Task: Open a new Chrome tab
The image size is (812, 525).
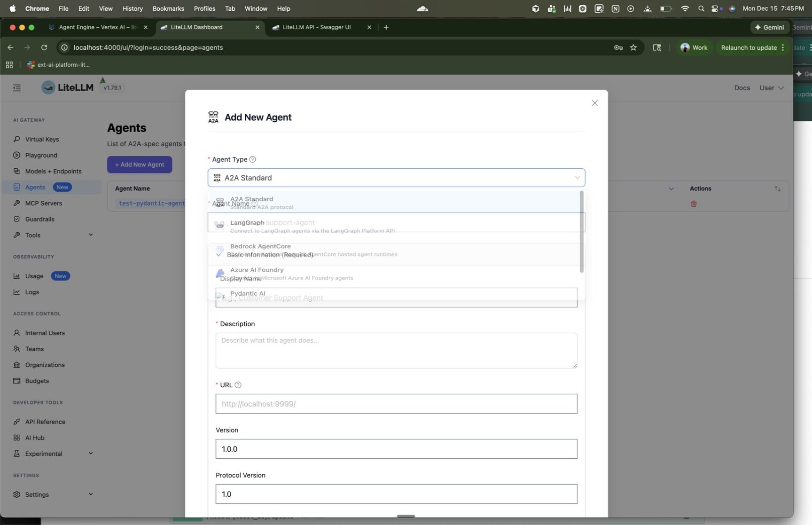Action: pyautogui.click(x=386, y=27)
